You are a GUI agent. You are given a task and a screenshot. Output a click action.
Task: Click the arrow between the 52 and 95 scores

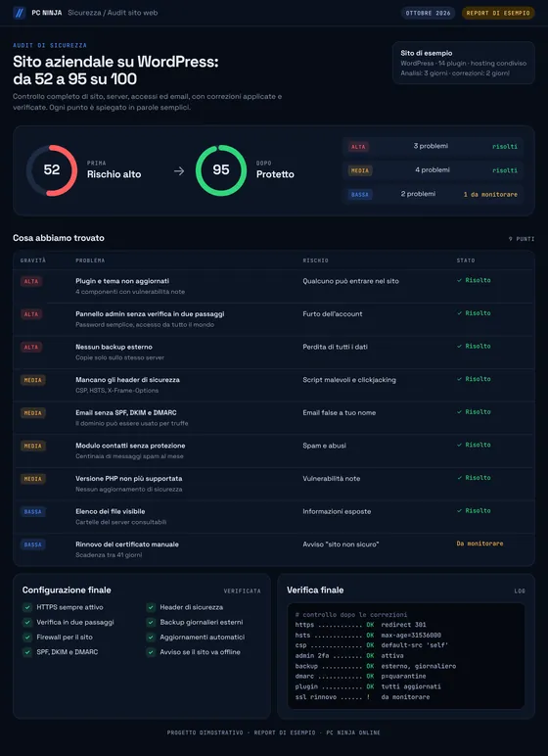(179, 171)
